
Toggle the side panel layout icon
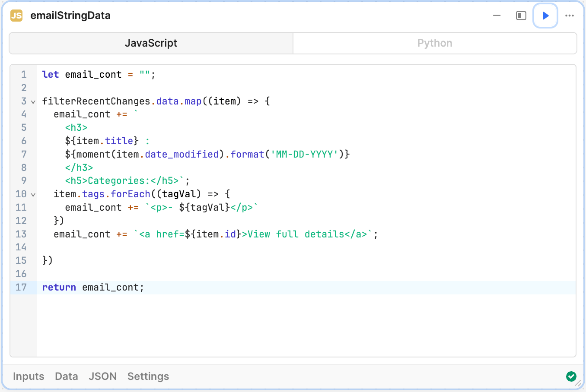pos(521,16)
